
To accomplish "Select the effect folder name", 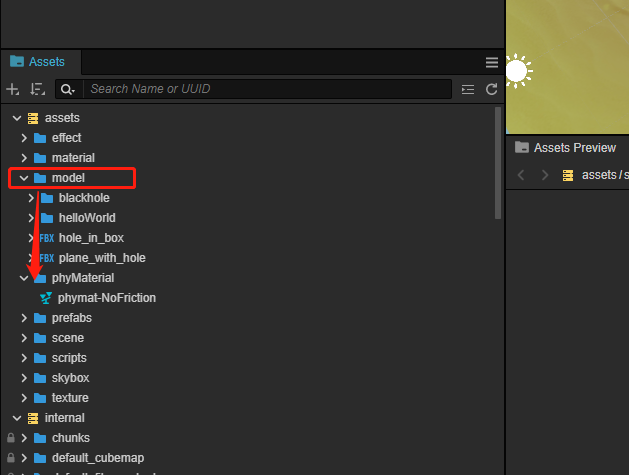I will pyautogui.click(x=67, y=138).
